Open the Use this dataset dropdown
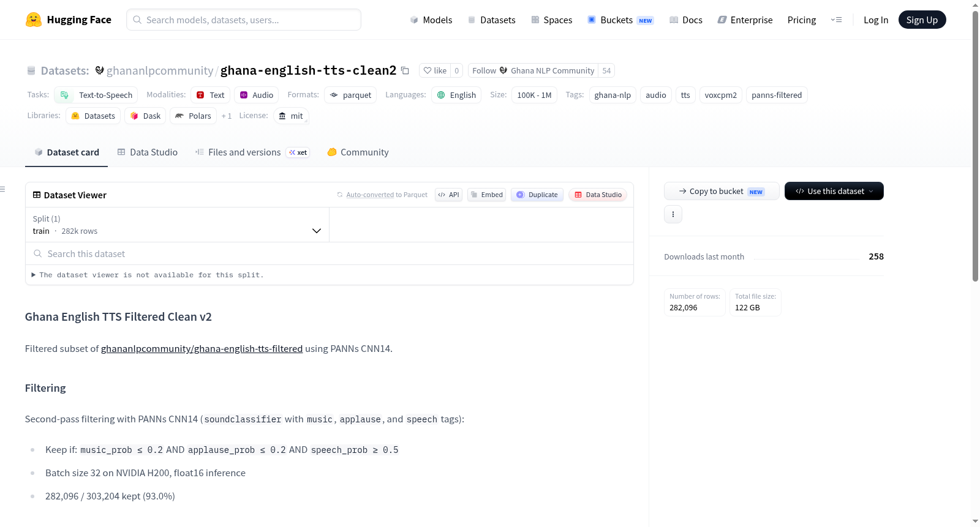The height and width of the screenshot is (527, 980). point(834,191)
